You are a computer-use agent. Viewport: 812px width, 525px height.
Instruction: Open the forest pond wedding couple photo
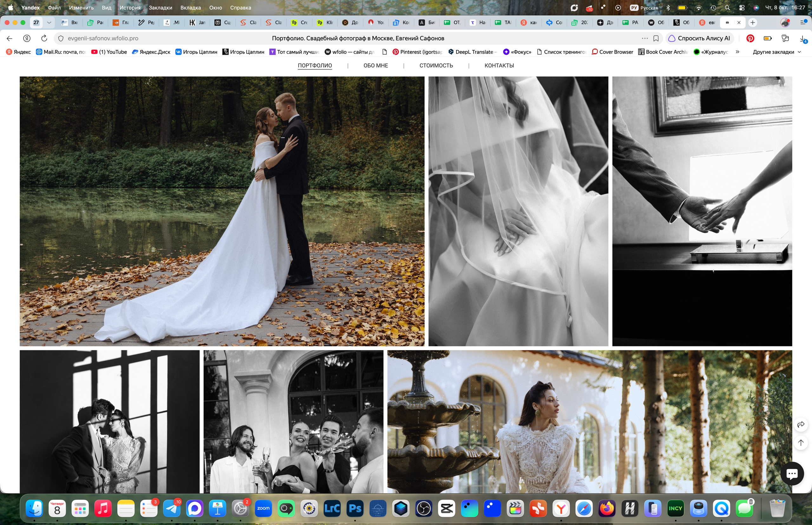(222, 211)
